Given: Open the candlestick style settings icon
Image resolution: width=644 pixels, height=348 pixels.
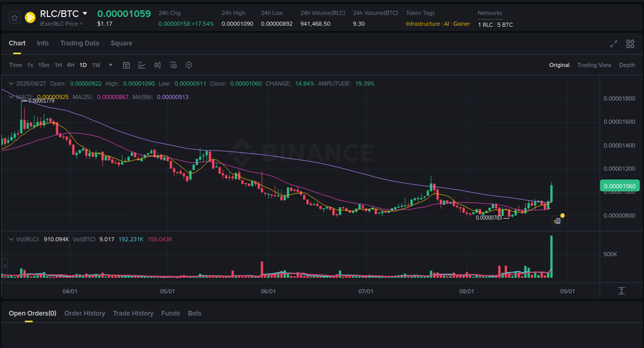Looking at the screenshot, I should click(158, 65).
